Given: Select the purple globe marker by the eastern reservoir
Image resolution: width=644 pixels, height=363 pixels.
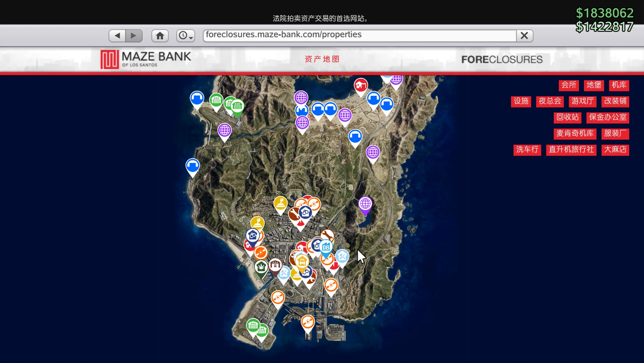Looking at the screenshot, I should (365, 204).
